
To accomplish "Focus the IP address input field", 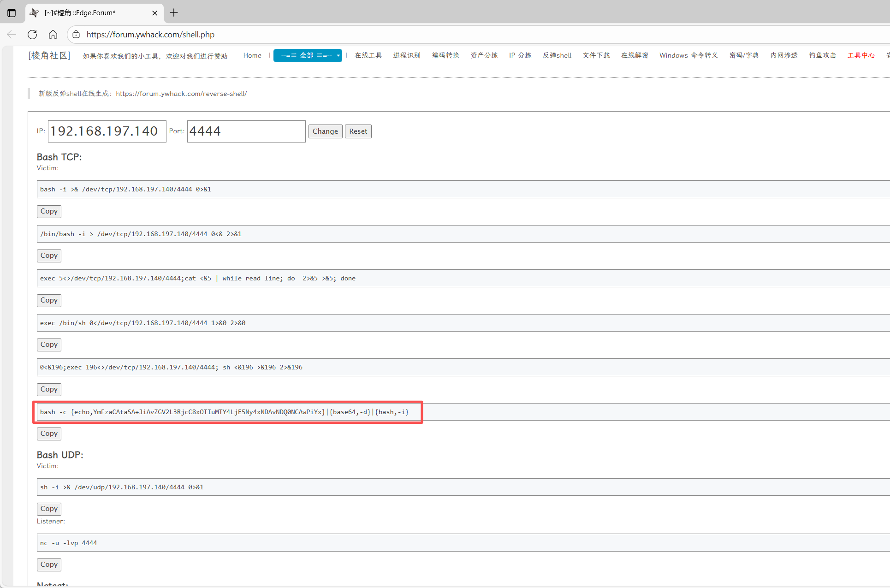I will click(107, 131).
